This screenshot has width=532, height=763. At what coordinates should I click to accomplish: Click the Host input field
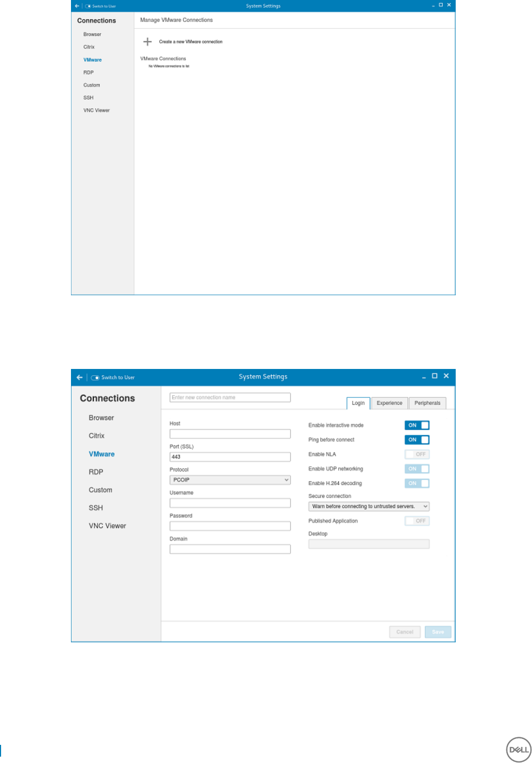pos(230,434)
